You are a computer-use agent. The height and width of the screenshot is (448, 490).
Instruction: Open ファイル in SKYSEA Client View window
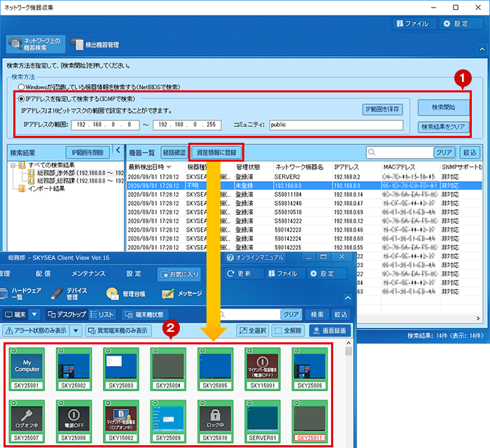(x=286, y=274)
